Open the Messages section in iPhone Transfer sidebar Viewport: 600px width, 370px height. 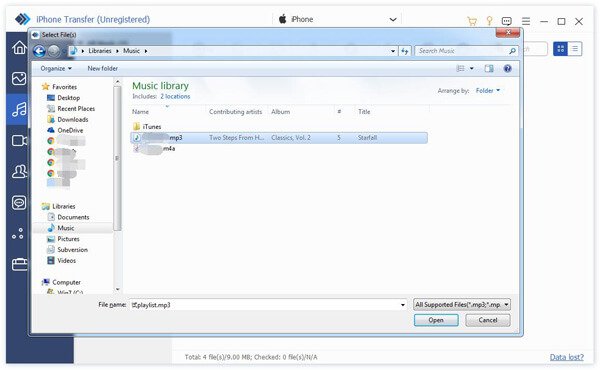click(x=19, y=202)
